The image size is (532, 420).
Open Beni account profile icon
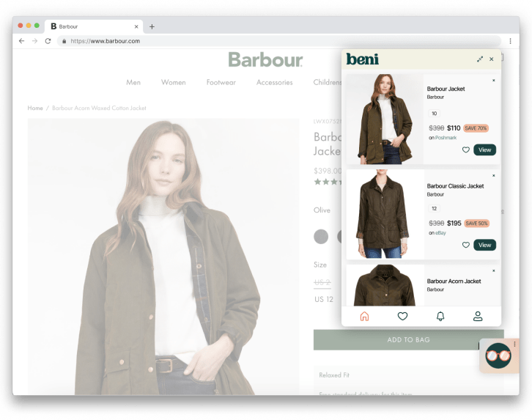point(478,316)
